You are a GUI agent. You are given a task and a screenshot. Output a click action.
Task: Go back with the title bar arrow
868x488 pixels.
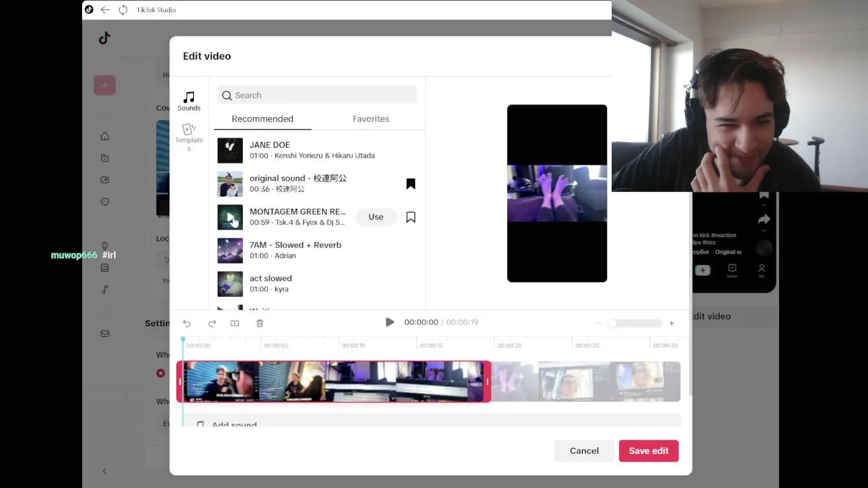tap(105, 9)
